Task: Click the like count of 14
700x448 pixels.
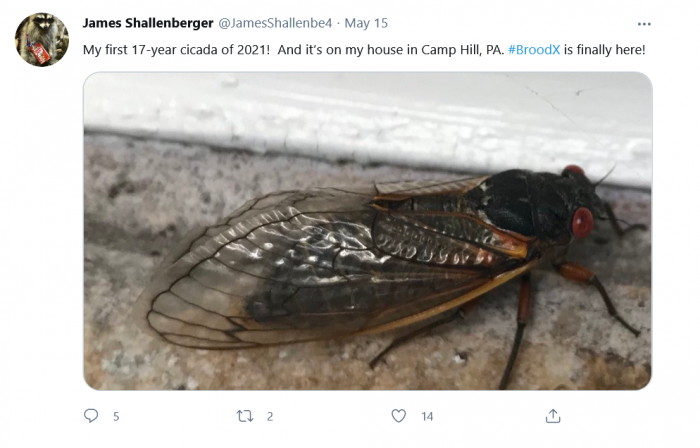Action: [x=427, y=416]
